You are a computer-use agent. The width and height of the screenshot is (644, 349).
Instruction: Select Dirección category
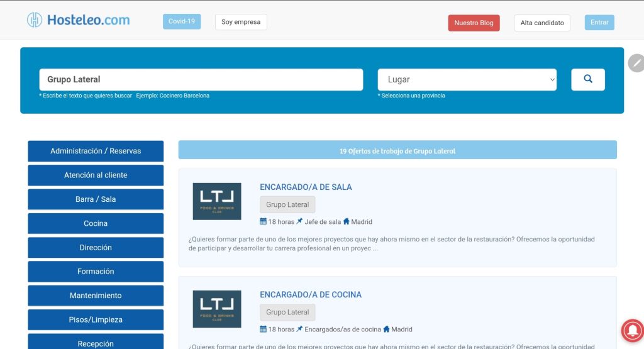tap(96, 248)
